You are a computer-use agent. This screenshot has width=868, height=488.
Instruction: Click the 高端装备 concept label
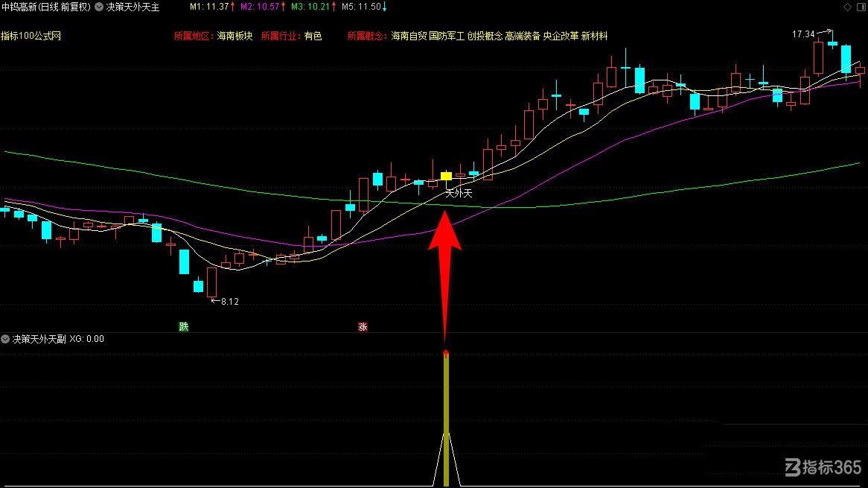click(523, 36)
